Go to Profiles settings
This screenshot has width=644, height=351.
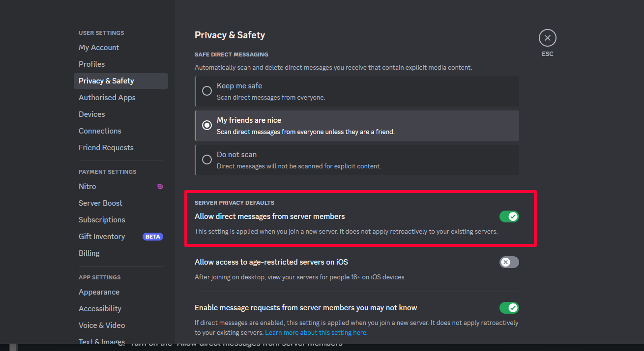pos(91,64)
